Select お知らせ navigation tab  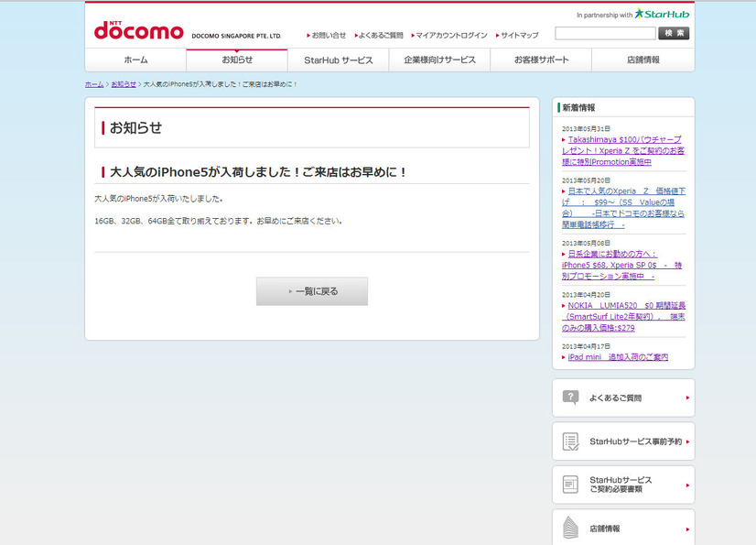tap(237, 60)
